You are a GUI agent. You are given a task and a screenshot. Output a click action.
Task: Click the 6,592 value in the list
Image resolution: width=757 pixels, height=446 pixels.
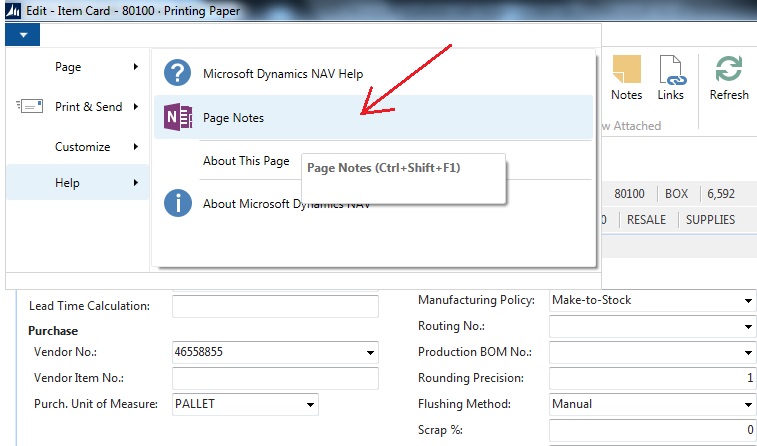point(721,194)
